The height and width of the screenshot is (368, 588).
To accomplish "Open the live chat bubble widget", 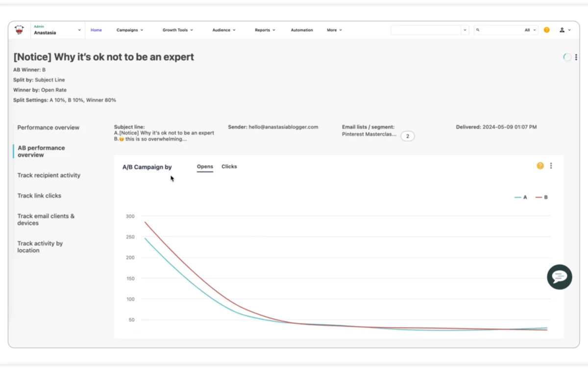I will point(560,277).
